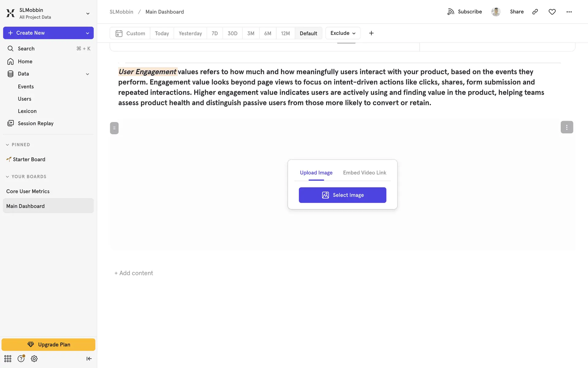Viewport: 588px width, 368px height.
Task: Click the Select Image button
Action: [x=342, y=195]
